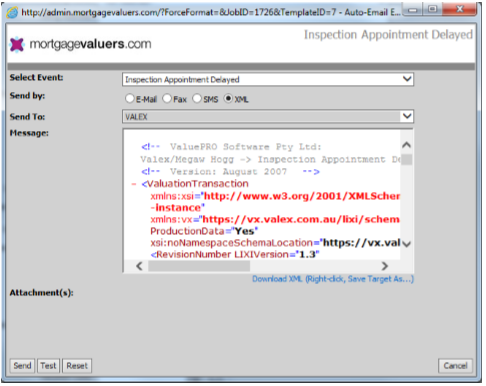Click the mortgagevaluers.com logo
The image size is (486, 386).
(x=80, y=44)
